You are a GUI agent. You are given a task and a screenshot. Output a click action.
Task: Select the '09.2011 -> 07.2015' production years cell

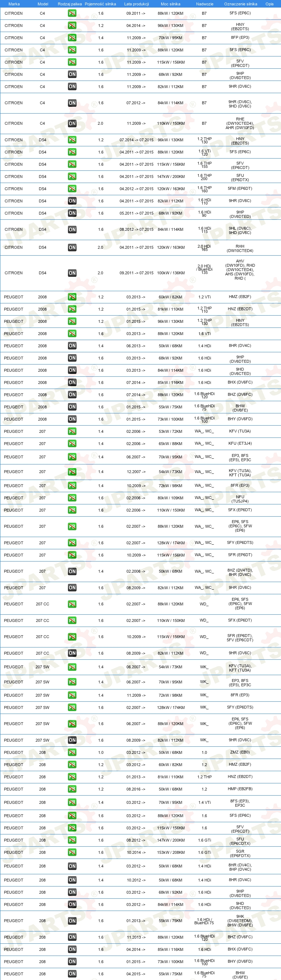pyautogui.click(x=137, y=273)
